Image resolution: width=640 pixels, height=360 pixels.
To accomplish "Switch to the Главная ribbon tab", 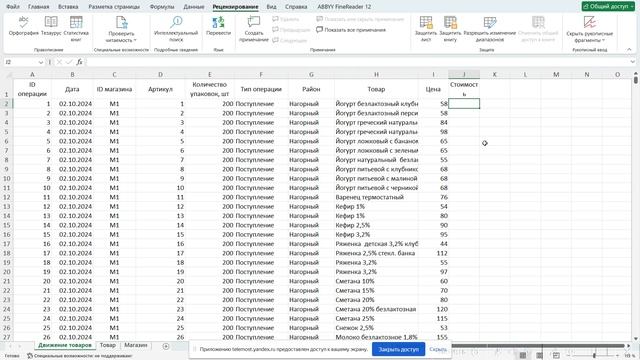I will click(38, 7).
